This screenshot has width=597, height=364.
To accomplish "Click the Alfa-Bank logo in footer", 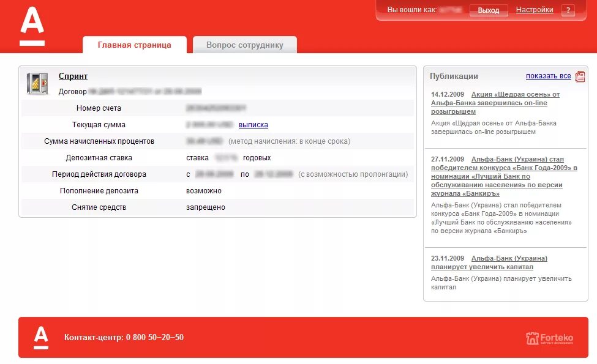I will (41, 338).
